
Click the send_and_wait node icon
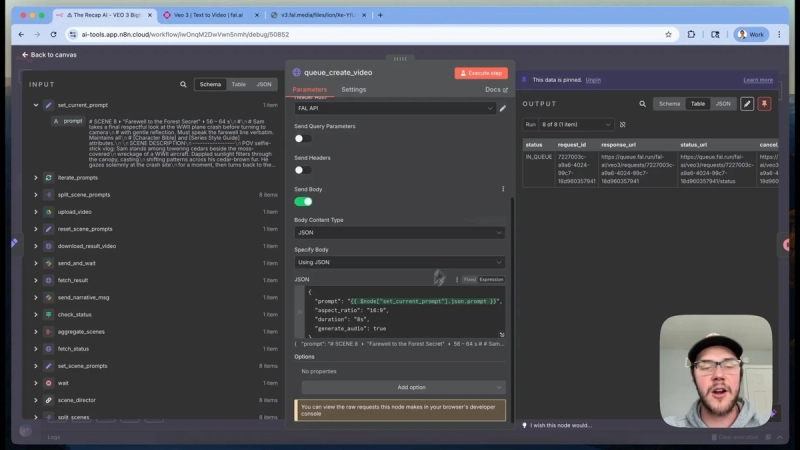click(48, 263)
